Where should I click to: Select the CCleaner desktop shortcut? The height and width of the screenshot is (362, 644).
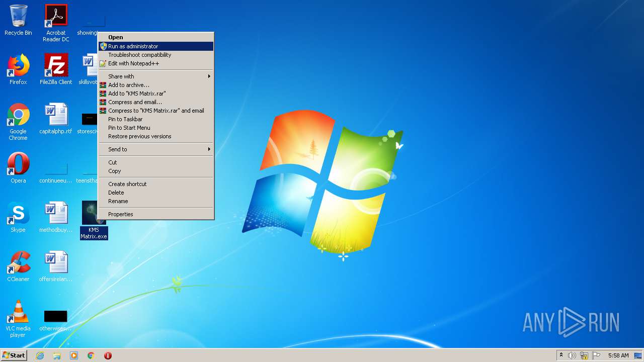click(x=18, y=266)
